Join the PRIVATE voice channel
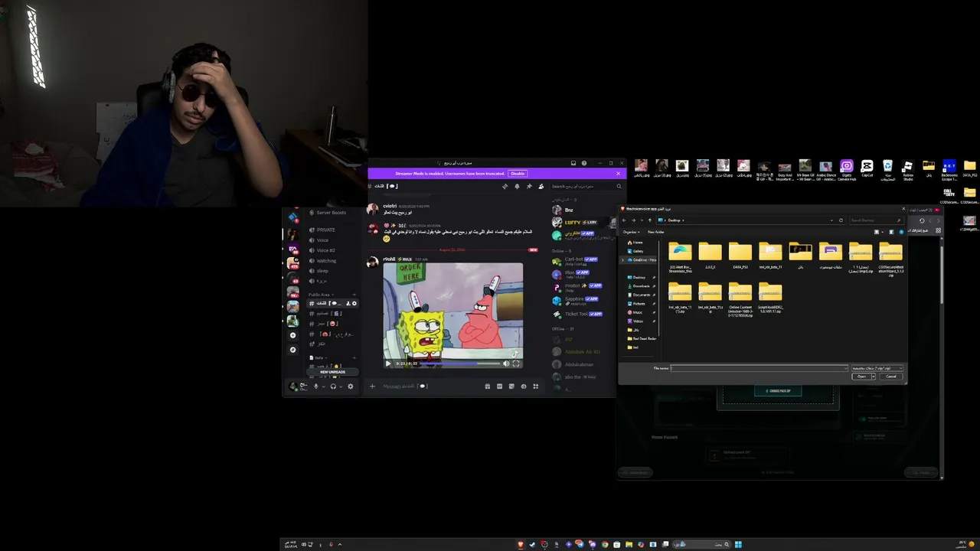 (327, 230)
